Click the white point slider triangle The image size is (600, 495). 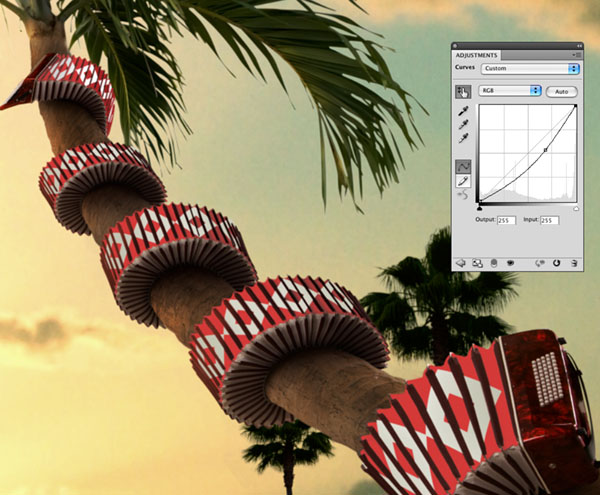coord(576,208)
